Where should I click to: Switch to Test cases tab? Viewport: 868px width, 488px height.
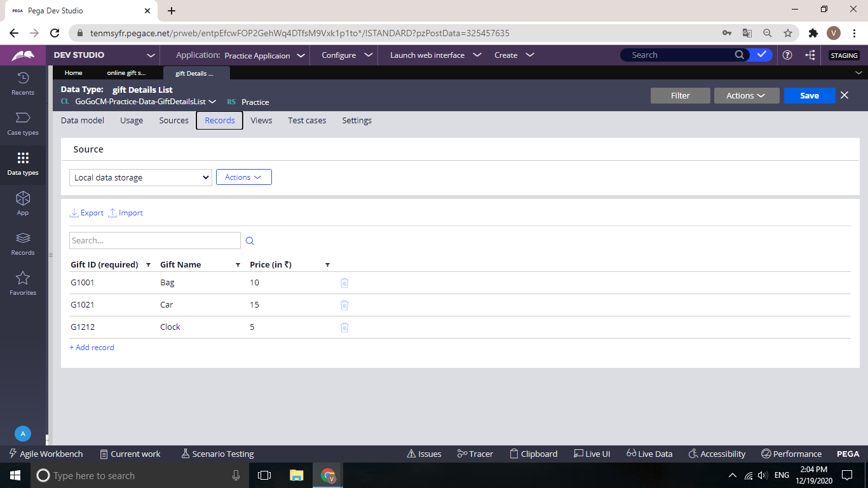pos(307,120)
